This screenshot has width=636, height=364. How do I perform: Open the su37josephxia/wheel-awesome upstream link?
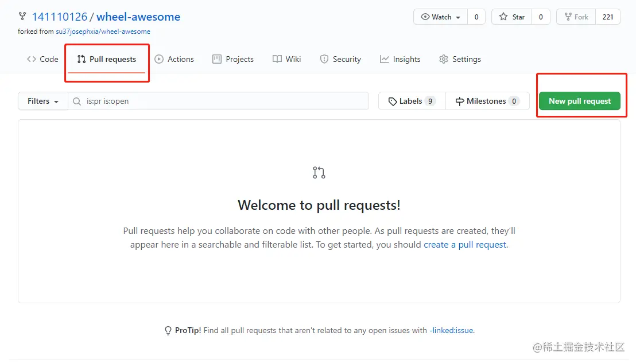click(x=103, y=32)
